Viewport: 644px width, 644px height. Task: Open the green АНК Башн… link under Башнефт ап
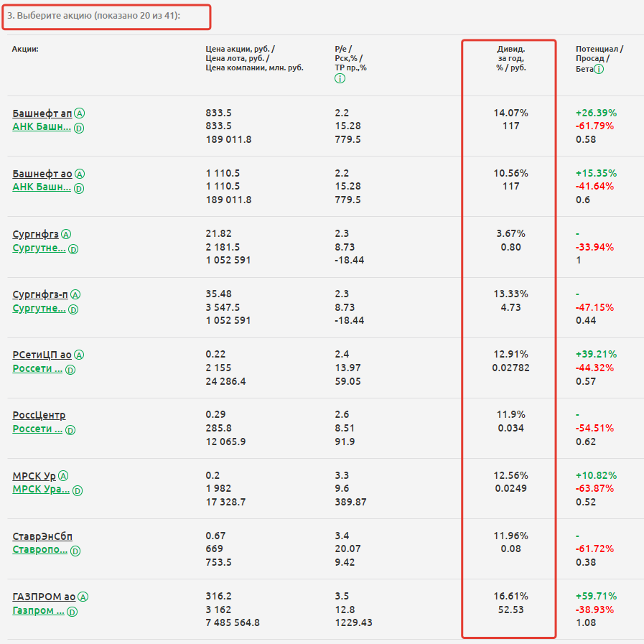coord(42,127)
